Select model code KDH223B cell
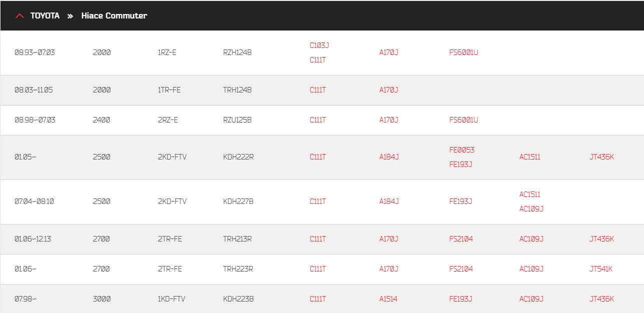This screenshot has height=313, width=644. coord(238,298)
